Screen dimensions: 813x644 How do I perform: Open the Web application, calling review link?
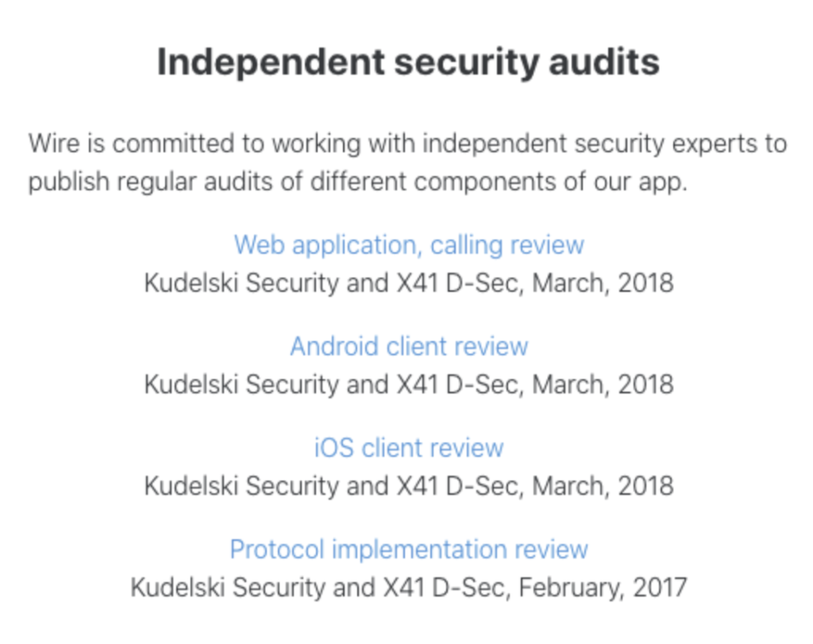408,245
